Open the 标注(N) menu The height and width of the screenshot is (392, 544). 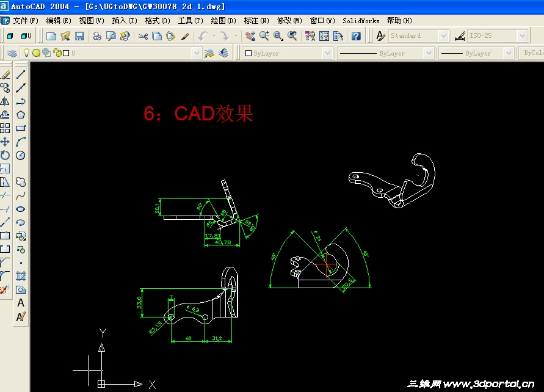(x=256, y=21)
